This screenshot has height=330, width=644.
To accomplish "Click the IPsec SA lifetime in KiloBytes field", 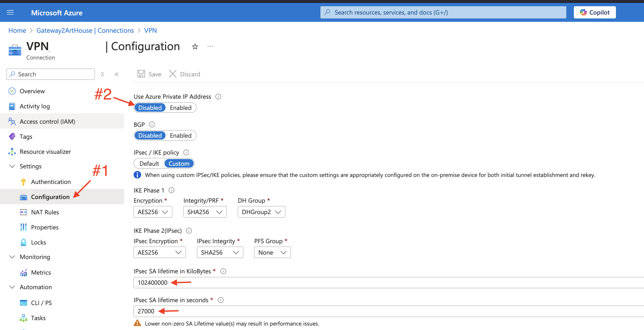I will pyautogui.click(x=389, y=283).
